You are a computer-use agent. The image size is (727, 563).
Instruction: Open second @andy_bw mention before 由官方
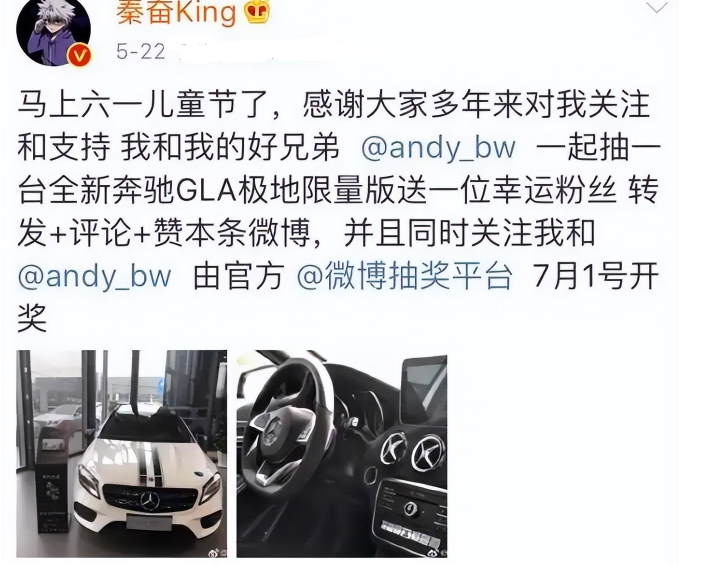click(x=95, y=275)
